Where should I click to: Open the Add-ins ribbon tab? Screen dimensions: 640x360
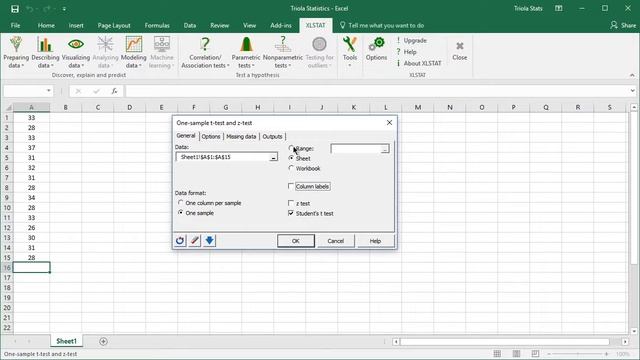[x=281, y=25]
